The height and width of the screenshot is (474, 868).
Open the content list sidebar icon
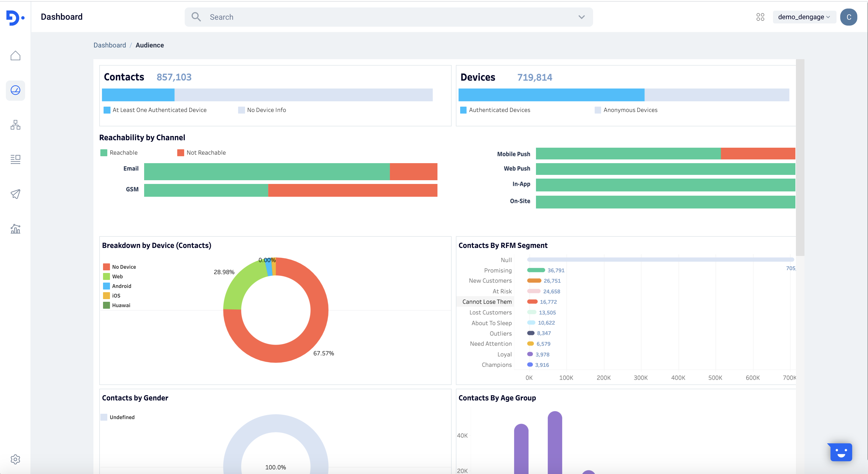pos(15,159)
